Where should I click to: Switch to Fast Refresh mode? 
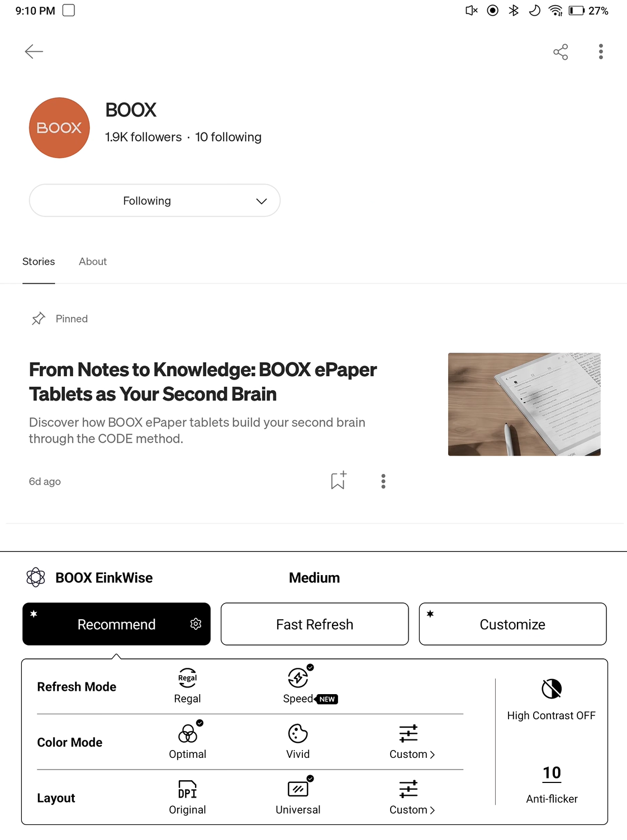pyautogui.click(x=314, y=624)
